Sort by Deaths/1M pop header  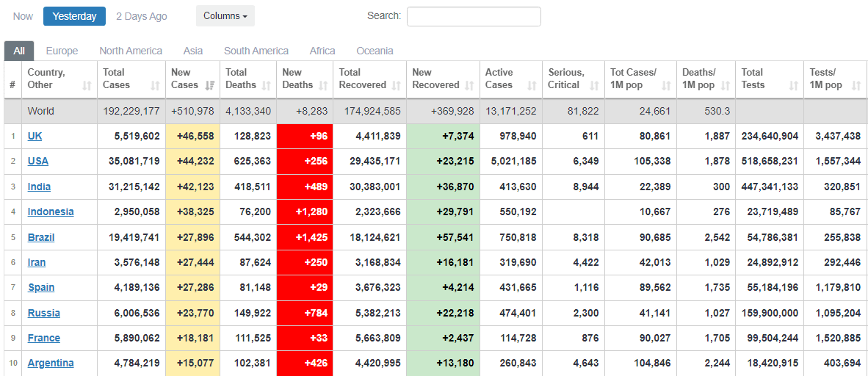[698, 79]
